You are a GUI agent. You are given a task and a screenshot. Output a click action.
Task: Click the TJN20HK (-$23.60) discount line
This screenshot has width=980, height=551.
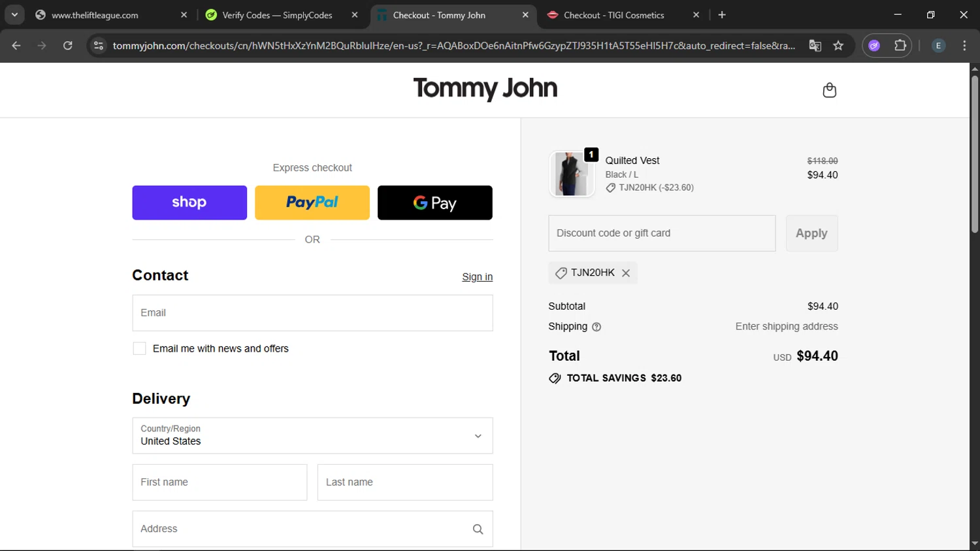pos(649,188)
